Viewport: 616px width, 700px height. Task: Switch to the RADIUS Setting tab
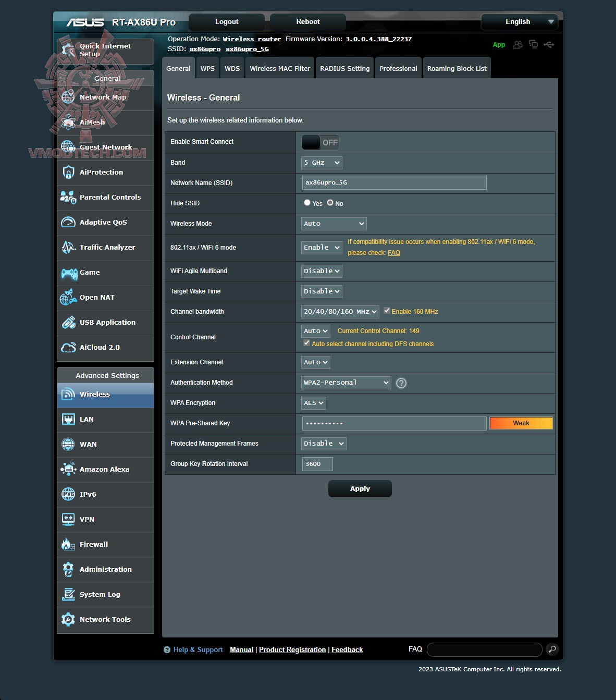344,68
